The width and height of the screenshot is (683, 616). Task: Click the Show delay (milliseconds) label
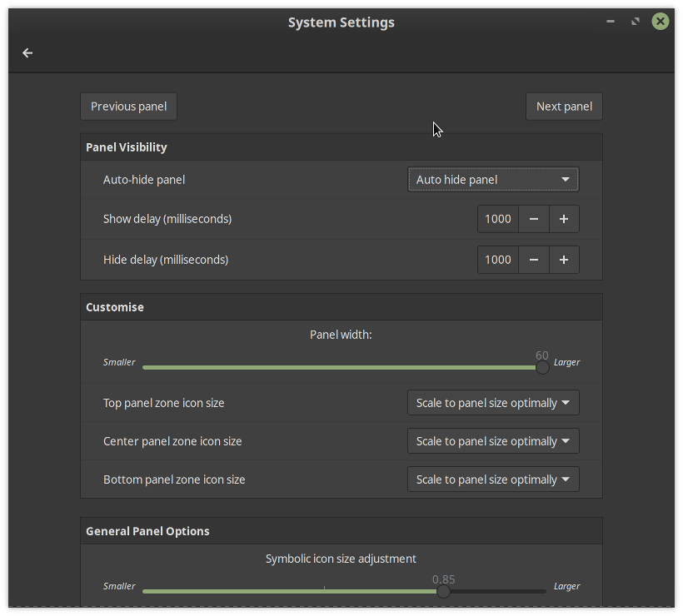[167, 219]
